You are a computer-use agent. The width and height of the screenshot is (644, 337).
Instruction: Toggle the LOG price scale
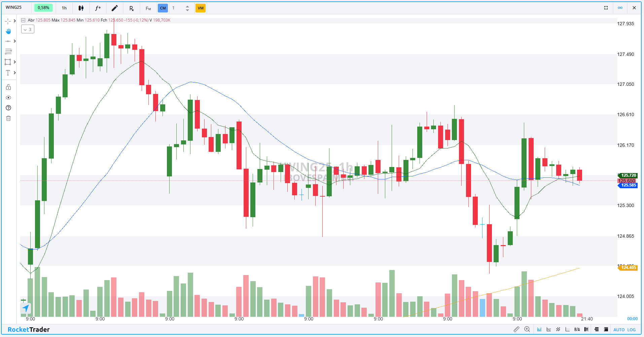tap(632, 330)
